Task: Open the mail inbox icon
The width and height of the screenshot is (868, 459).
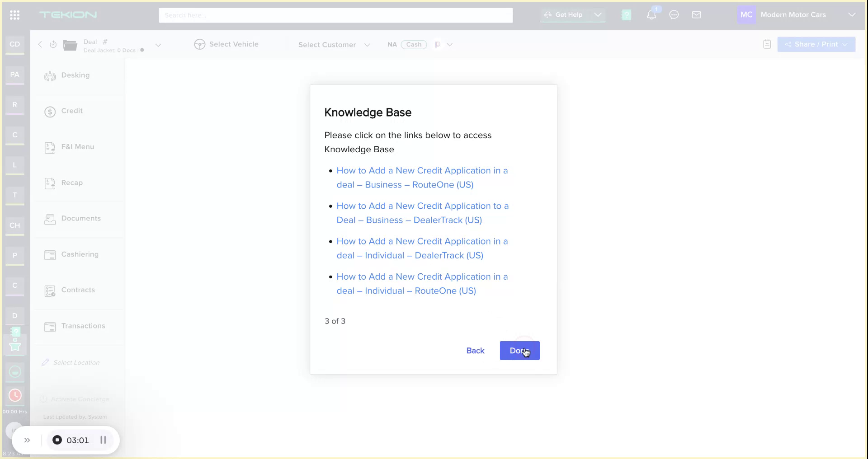Action: (x=697, y=15)
